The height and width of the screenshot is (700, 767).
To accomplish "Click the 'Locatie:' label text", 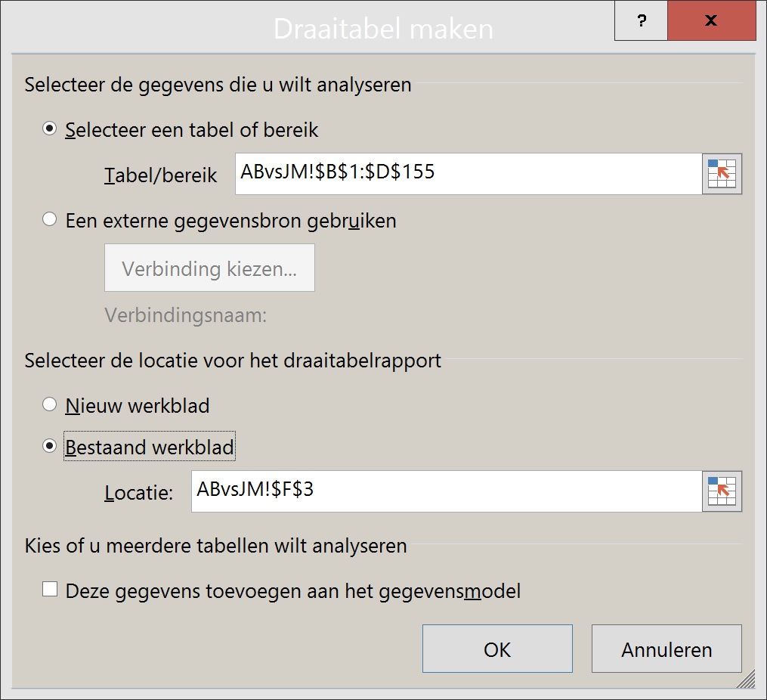I will point(139,492).
